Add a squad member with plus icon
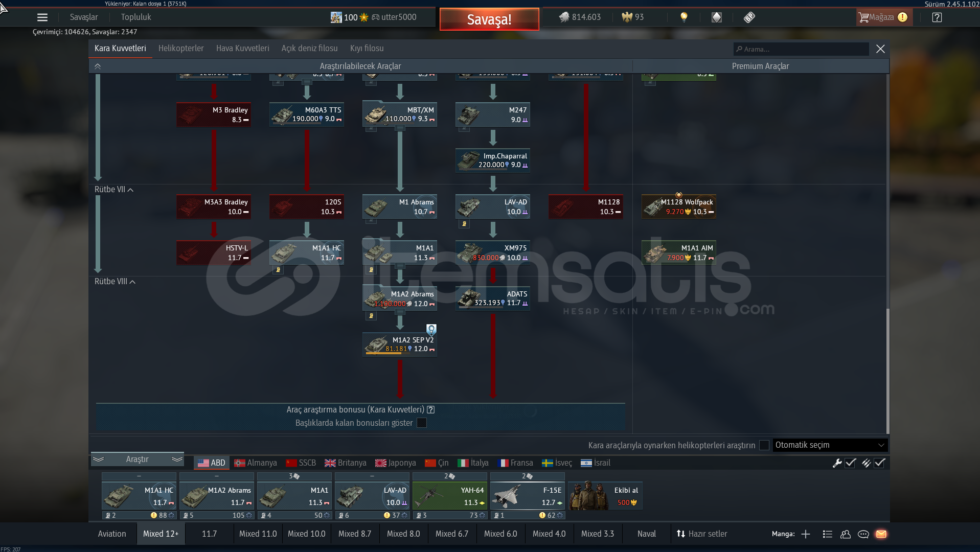Image resolution: width=980 pixels, height=552 pixels. click(x=806, y=534)
